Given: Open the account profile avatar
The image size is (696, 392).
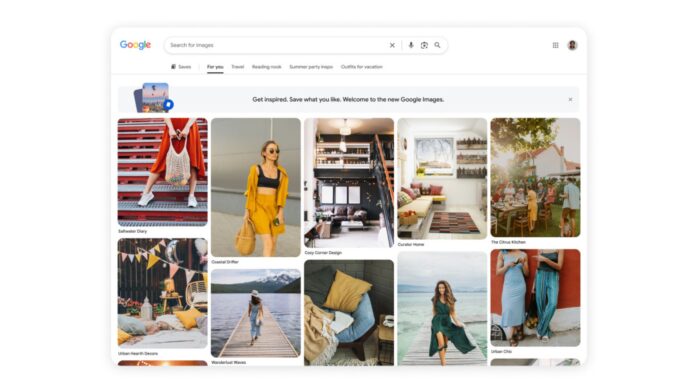Looking at the screenshot, I should tap(572, 45).
